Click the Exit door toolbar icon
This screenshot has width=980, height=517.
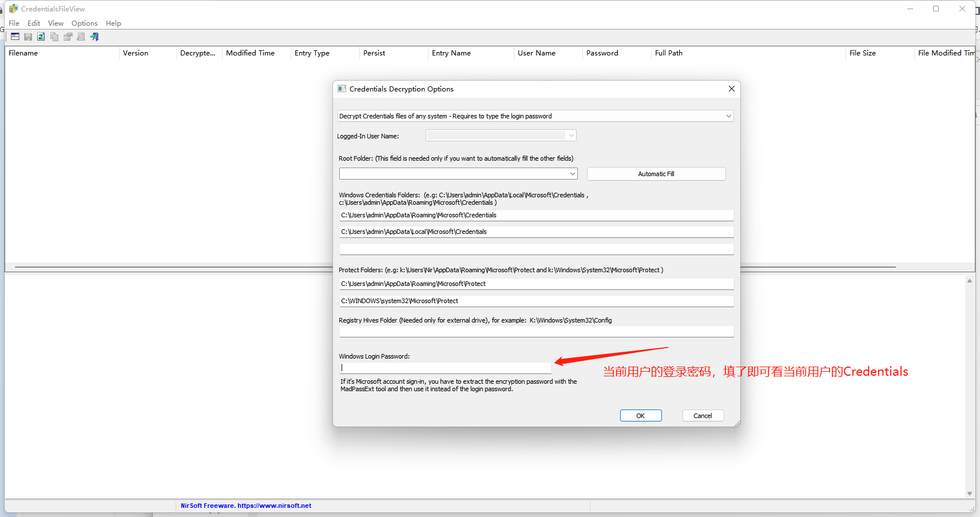(94, 37)
